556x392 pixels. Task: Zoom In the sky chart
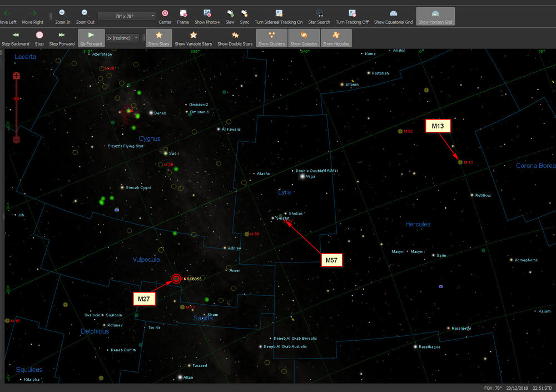(62, 17)
